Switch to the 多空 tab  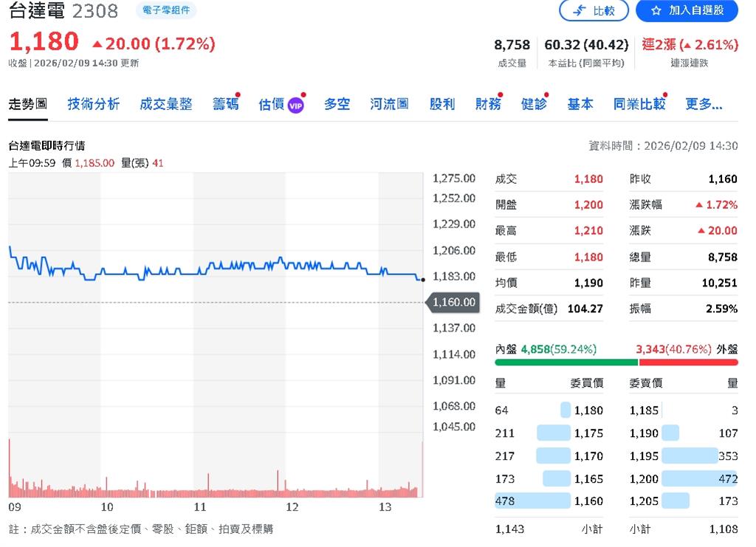337,104
